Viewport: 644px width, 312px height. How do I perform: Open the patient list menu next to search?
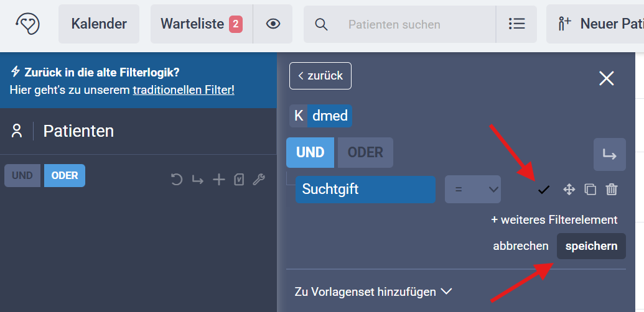516,24
